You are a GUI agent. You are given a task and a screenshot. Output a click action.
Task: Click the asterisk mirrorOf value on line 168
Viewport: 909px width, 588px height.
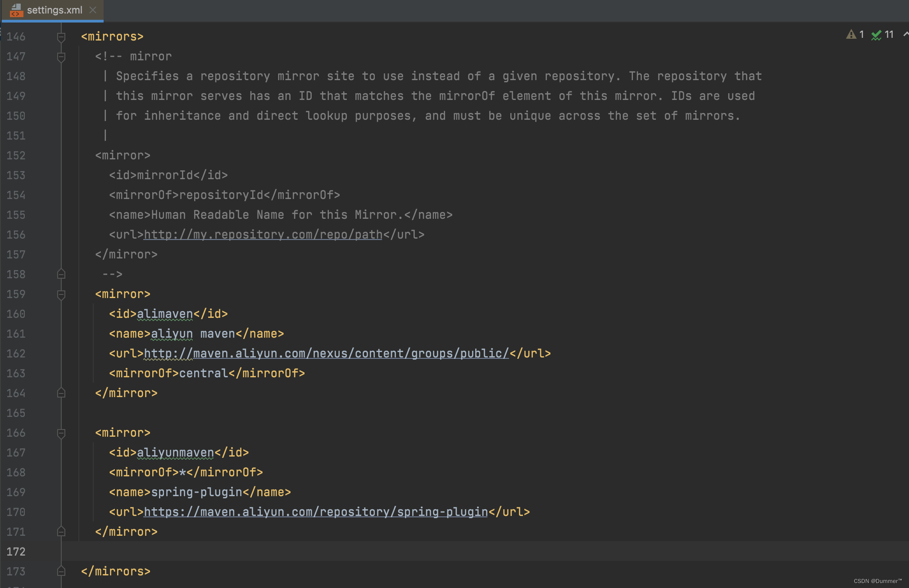click(x=182, y=472)
